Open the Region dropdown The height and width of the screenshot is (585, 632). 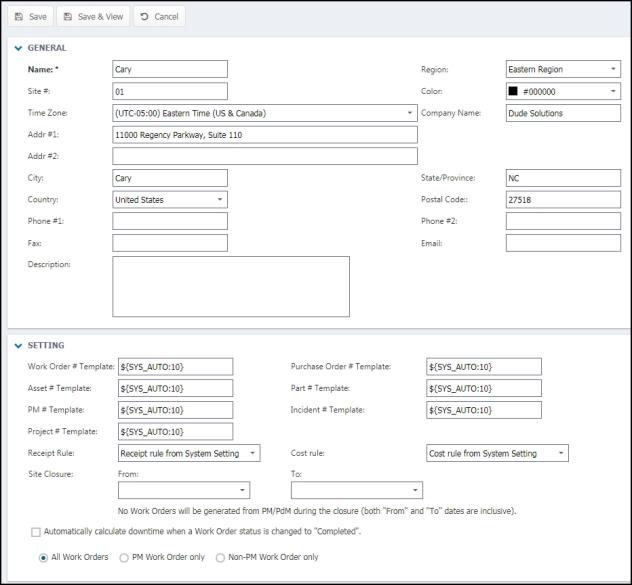point(563,69)
